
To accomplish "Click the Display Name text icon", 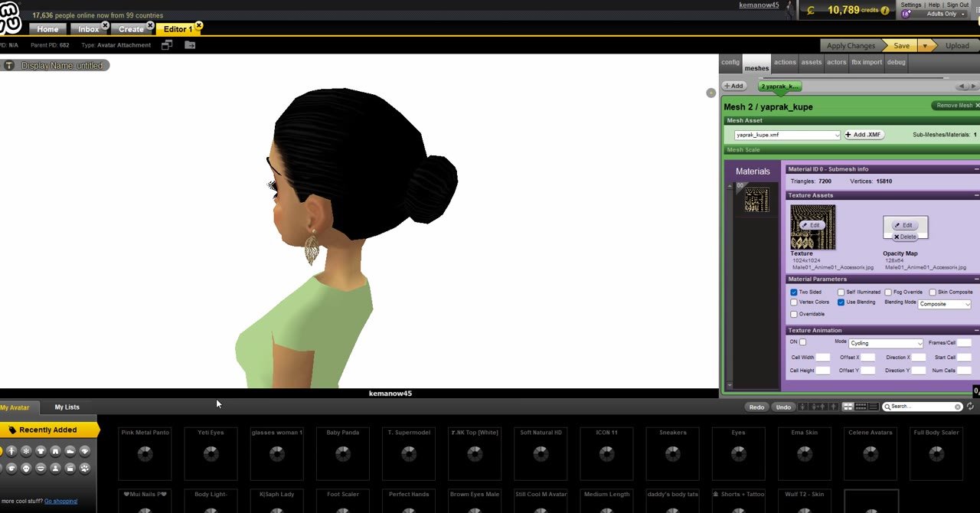I will coord(9,66).
